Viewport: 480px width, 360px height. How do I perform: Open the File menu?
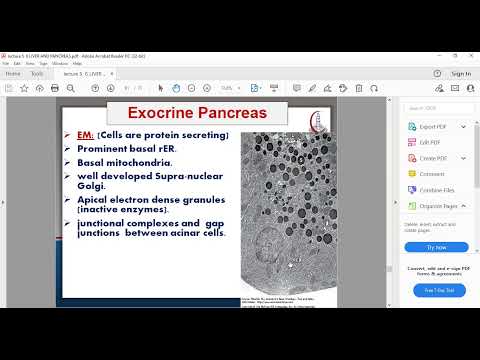click(x=6, y=63)
